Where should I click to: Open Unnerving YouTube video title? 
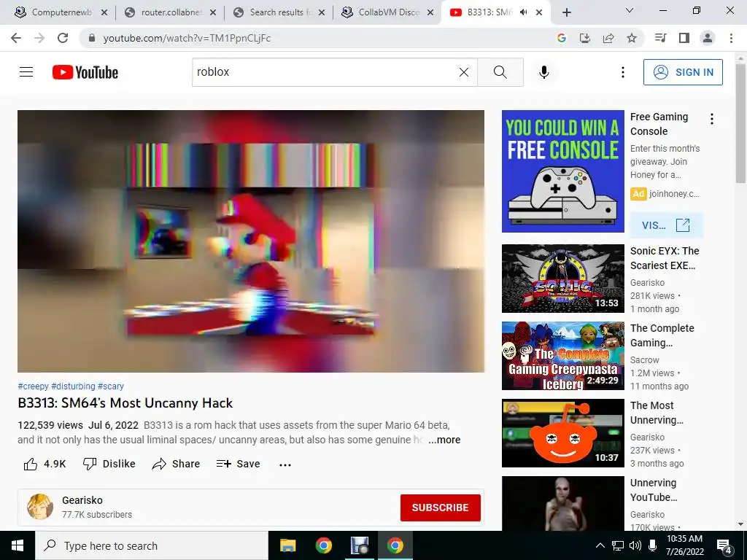(654, 490)
